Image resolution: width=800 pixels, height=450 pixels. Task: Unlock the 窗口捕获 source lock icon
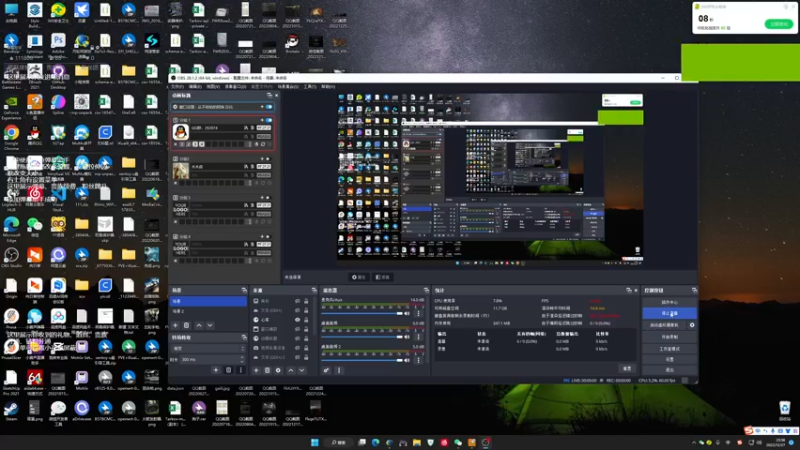point(306,329)
